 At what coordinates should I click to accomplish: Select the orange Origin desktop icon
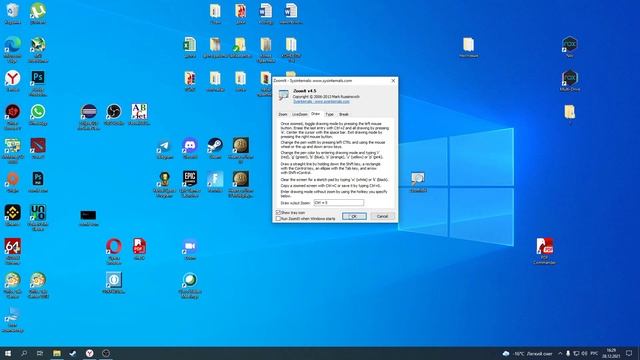pos(13,182)
